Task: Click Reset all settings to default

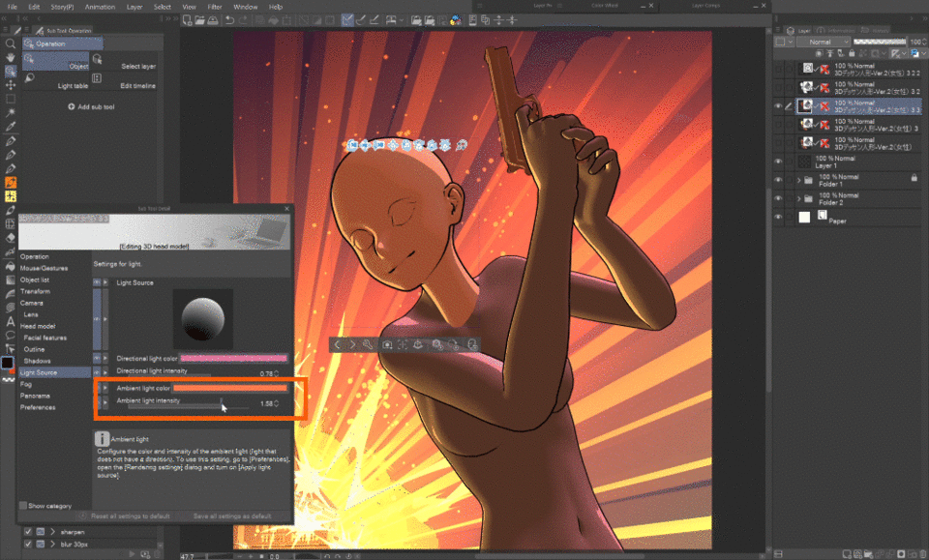Action: point(129,516)
